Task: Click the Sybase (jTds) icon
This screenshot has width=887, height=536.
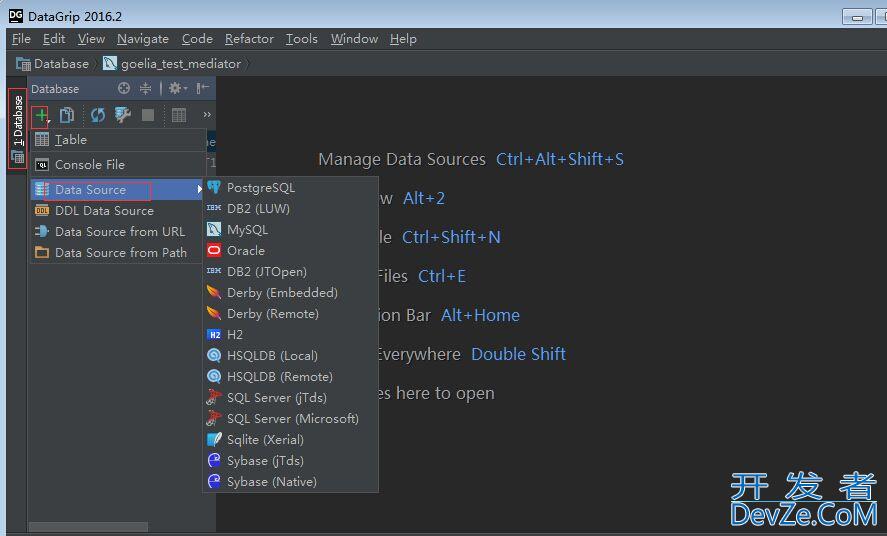Action: tap(214, 460)
